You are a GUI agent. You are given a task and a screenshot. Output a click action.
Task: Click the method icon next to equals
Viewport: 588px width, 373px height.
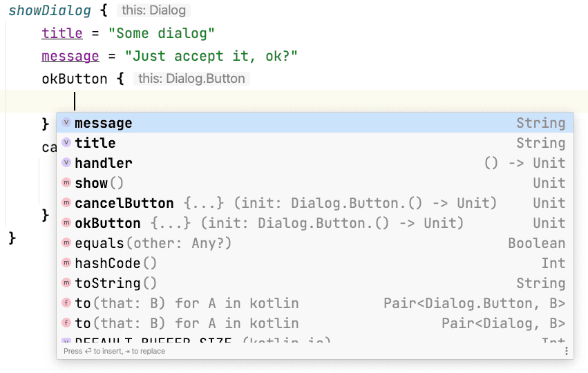click(66, 243)
